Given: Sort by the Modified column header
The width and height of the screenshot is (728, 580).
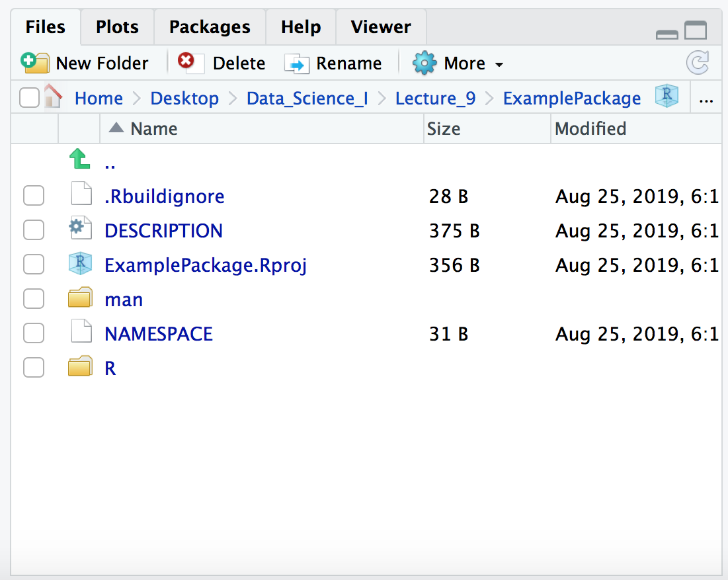Looking at the screenshot, I should [590, 128].
